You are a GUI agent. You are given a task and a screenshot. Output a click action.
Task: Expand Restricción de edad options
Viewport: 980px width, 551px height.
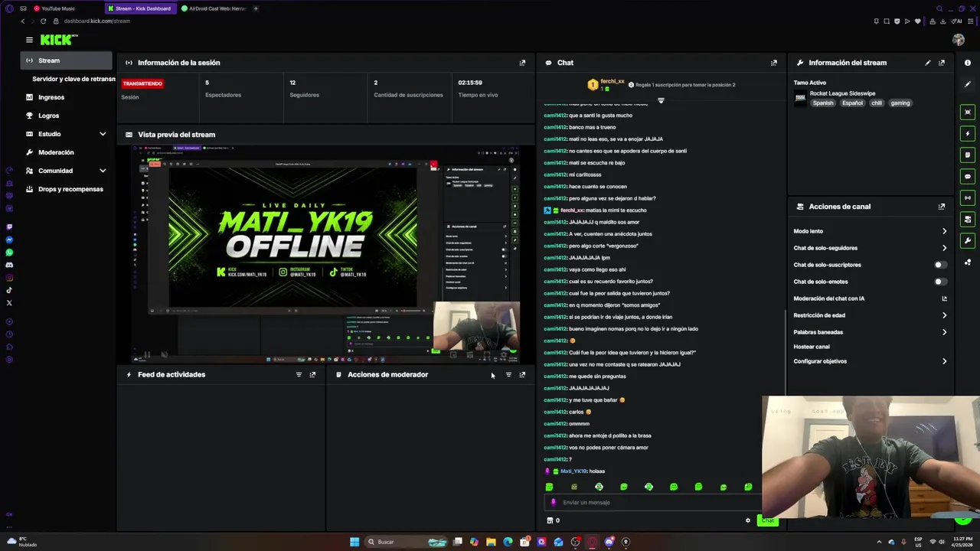pyautogui.click(x=944, y=315)
